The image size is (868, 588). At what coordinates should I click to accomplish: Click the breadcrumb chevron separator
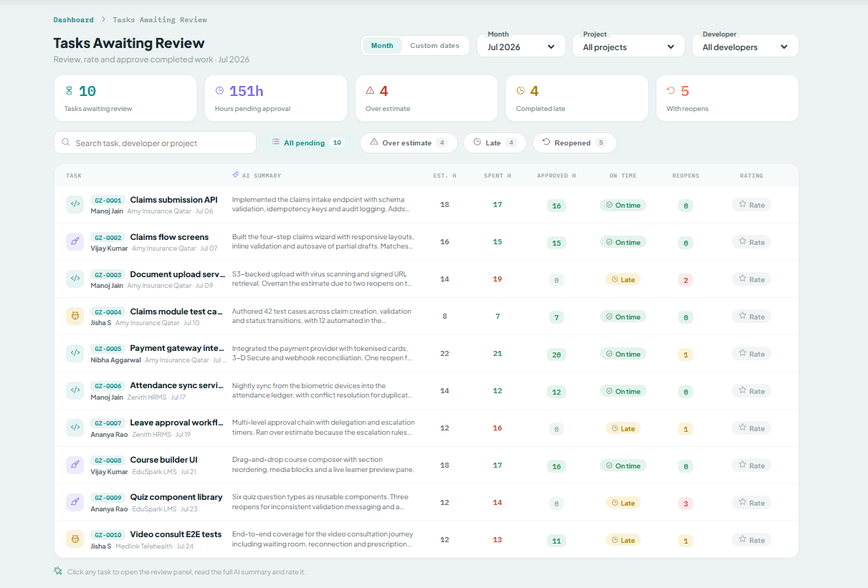click(x=103, y=19)
